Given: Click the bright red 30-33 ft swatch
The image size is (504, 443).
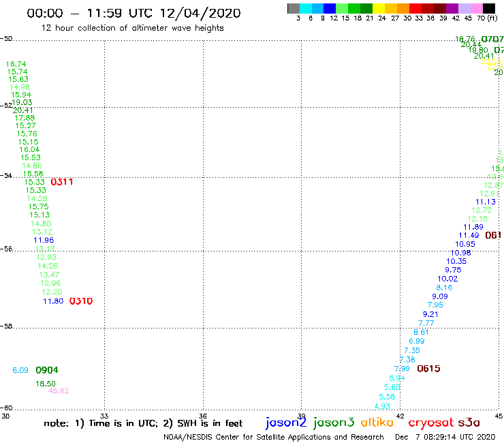Looking at the screenshot, I should pos(415,8).
